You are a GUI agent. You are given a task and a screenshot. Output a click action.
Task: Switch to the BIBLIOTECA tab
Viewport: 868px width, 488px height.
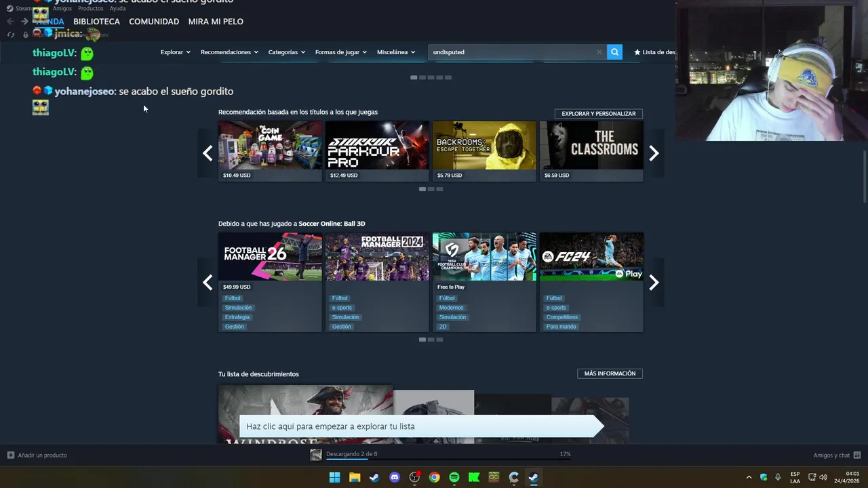pos(96,22)
